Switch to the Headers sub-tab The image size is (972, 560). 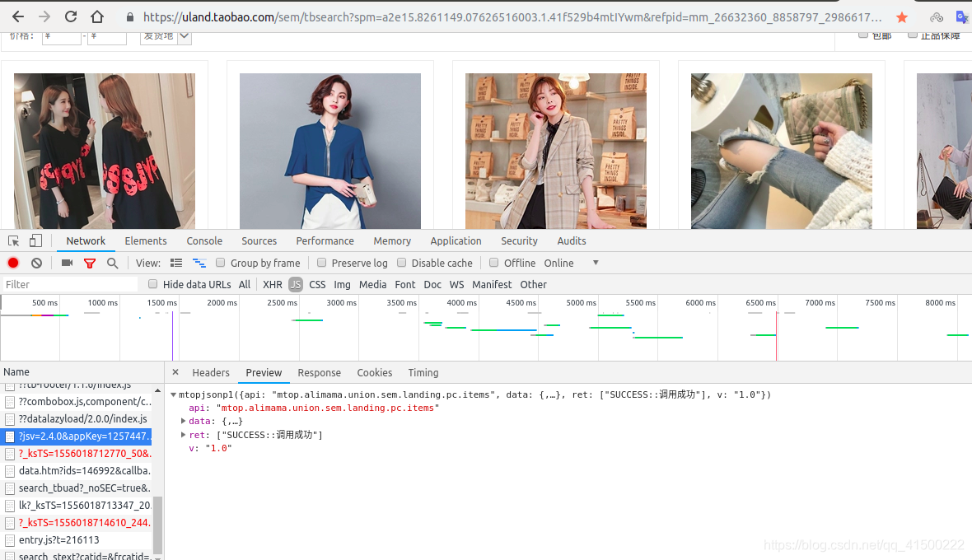tap(211, 372)
